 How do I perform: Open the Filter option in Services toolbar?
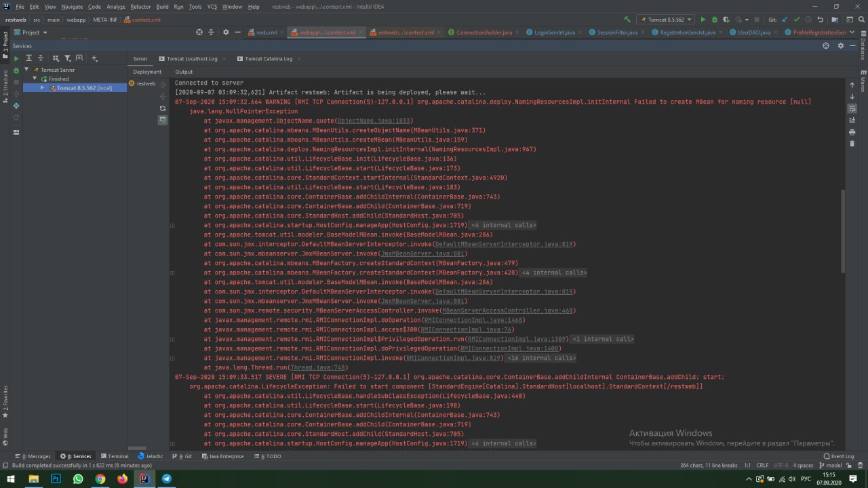pos(68,58)
